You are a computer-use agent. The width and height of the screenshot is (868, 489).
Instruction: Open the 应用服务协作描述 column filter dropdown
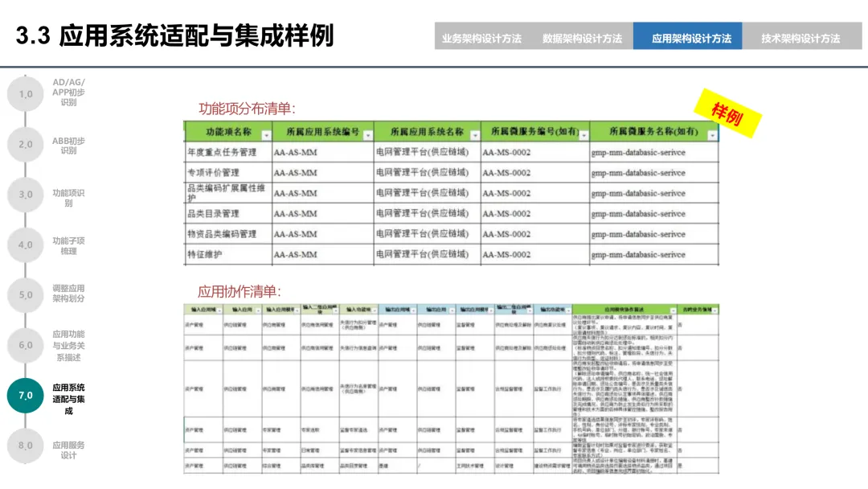click(674, 310)
